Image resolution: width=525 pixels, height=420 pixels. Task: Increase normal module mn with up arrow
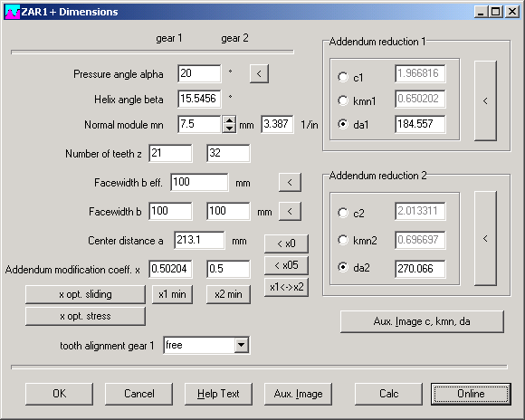coord(229,120)
